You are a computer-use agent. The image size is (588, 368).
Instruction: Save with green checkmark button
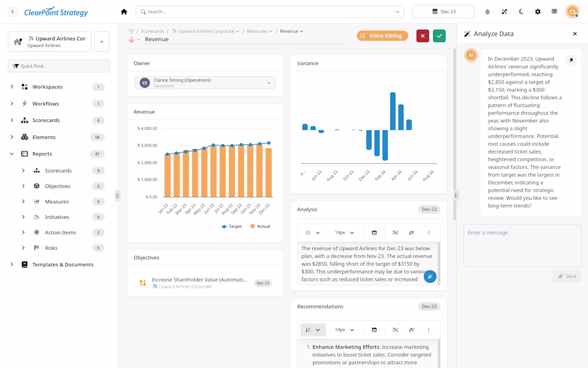click(439, 36)
